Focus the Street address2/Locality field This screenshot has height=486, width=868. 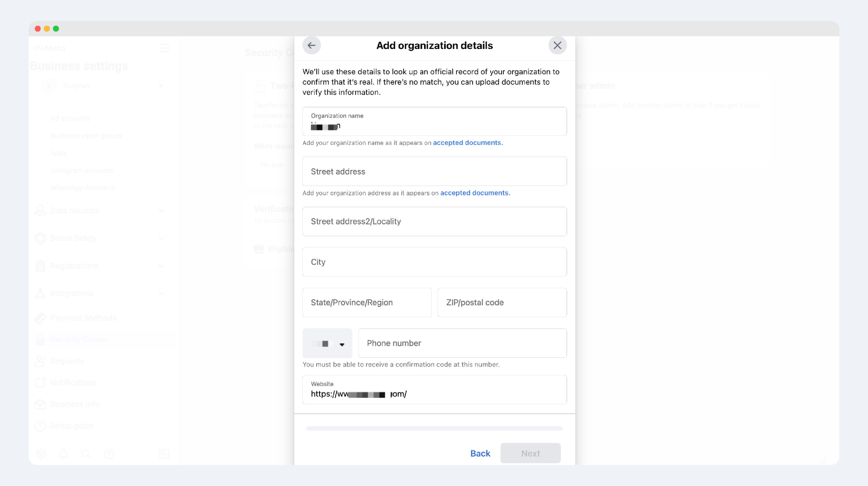pos(434,222)
